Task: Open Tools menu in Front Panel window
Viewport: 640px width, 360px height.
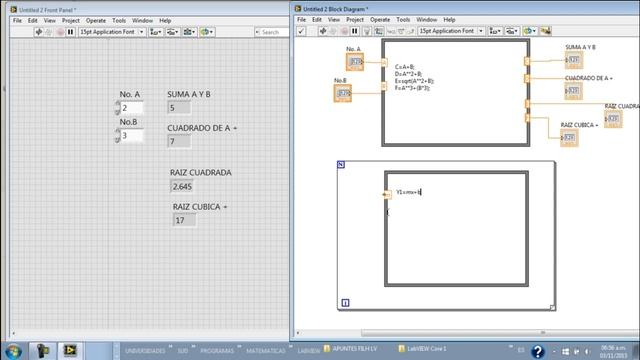Action: 119,20
